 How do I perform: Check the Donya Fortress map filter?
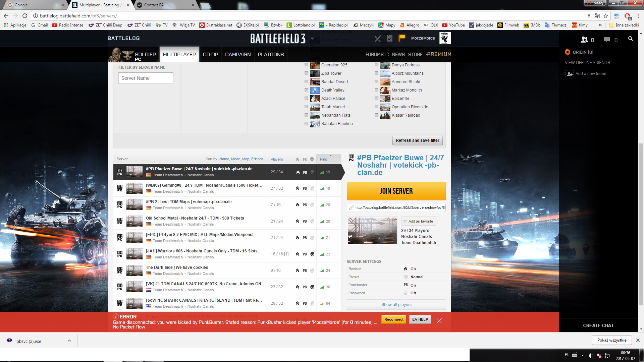[376, 65]
